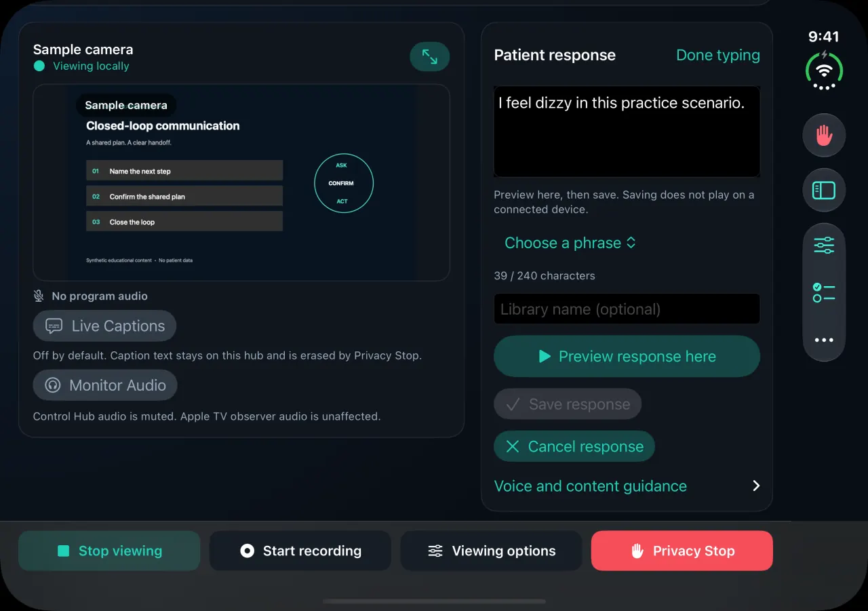This screenshot has height=611, width=868.
Task: Start recording the session
Action: pyautogui.click(x=300, y=551)
